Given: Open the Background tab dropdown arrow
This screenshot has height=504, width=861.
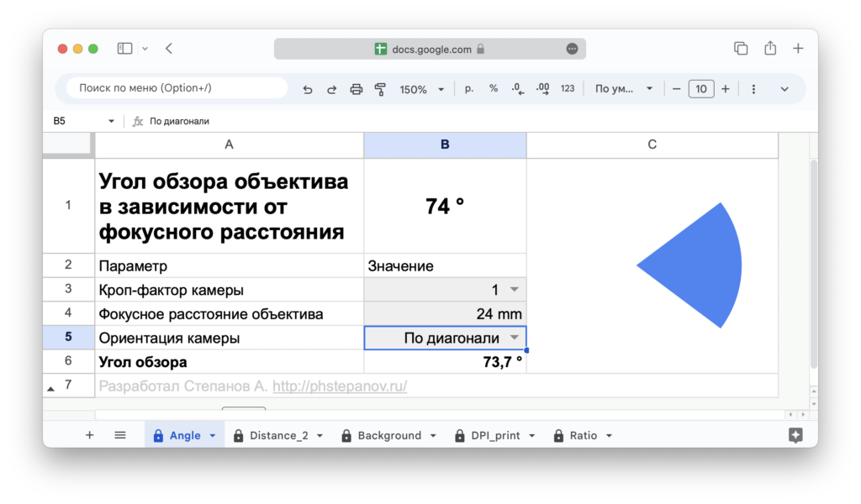Looking at the screenshot, I should (x=433, y=436).
